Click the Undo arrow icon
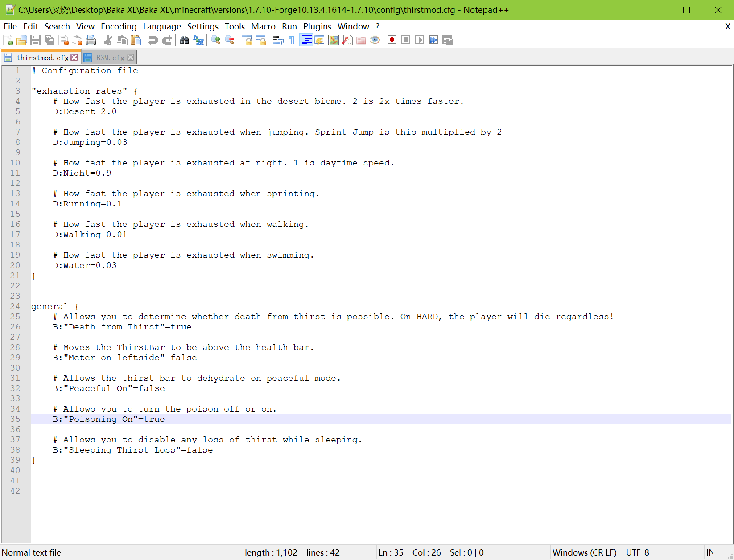The height and width of the screenshot is (560, 734). (153, 41)
